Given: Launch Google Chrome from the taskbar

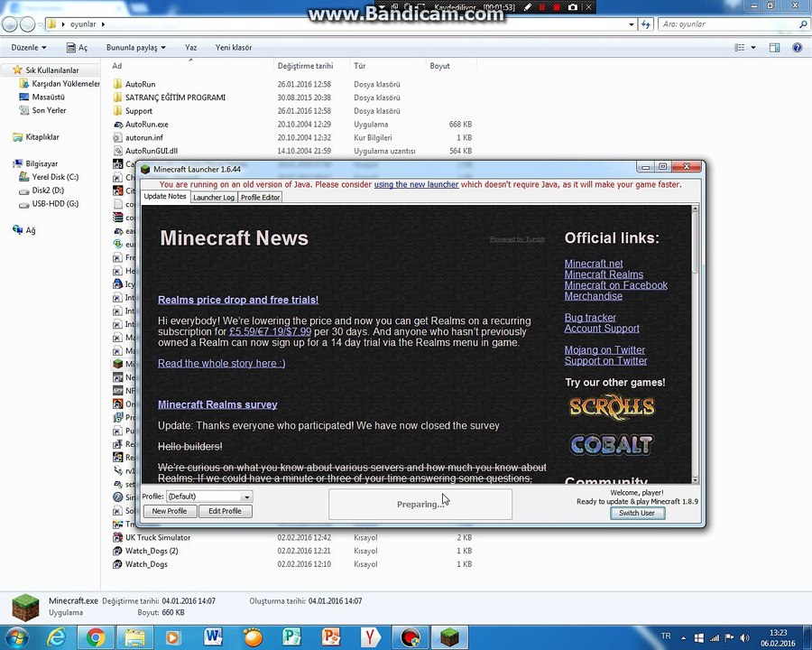Looking at the screenshot, I should [x=96, y=637].
